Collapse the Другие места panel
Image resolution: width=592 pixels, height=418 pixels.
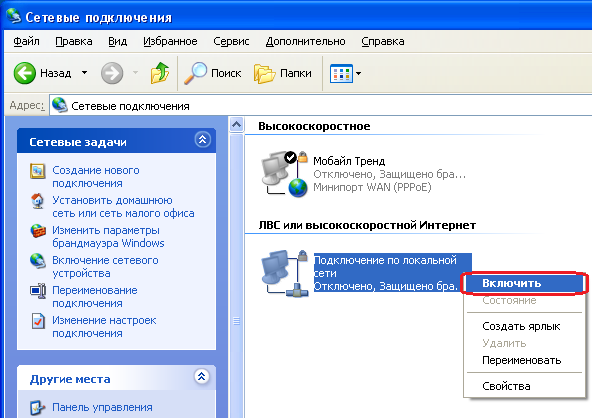click(202, 376)
